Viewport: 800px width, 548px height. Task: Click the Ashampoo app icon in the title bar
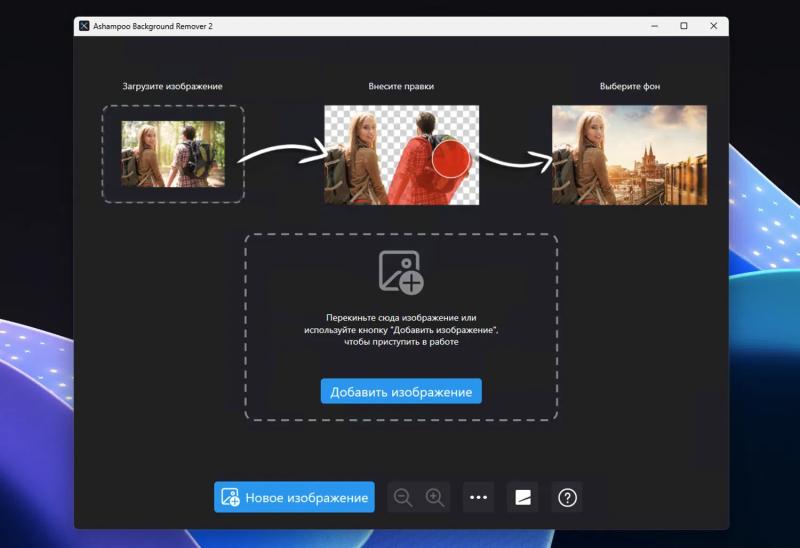pyautogui.click(x=84, y=26)
